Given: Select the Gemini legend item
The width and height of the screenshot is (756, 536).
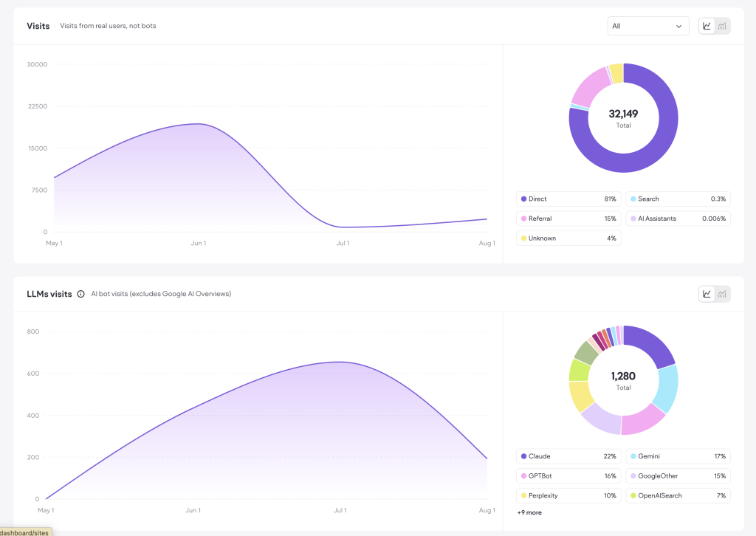Looking at the screenshot, I should 678,456.
